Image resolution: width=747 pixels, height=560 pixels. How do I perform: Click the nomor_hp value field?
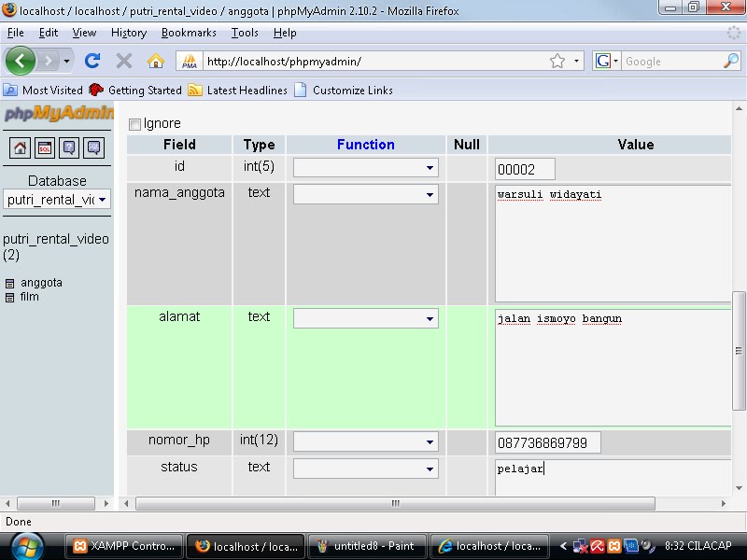[x=548, y=442]
